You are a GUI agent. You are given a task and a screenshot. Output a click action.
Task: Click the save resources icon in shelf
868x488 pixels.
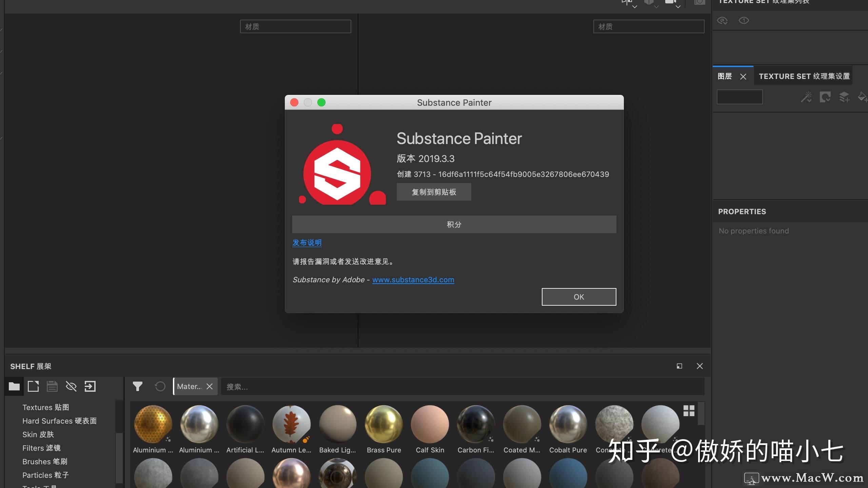coord(52,386)
